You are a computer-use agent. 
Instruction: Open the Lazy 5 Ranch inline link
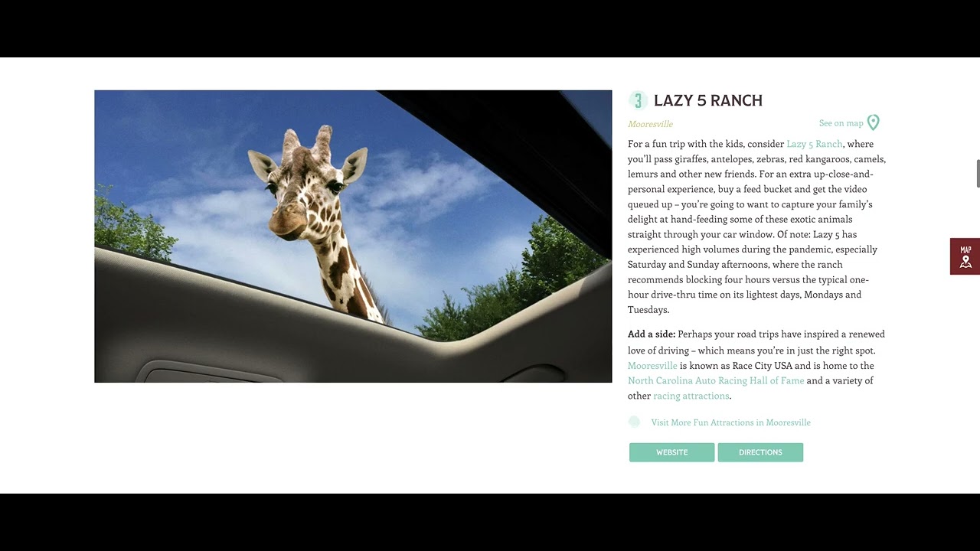814,144
